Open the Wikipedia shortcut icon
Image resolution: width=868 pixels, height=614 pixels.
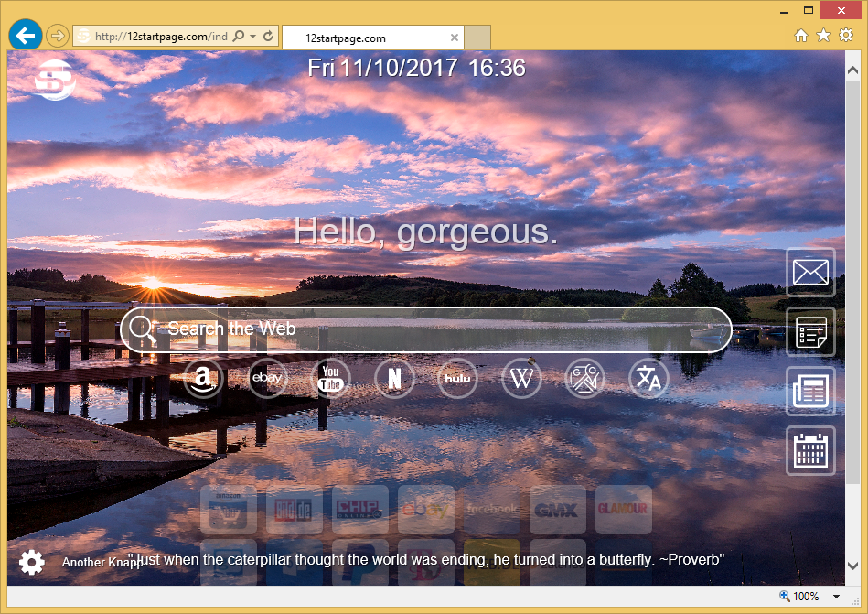(521, 379)
